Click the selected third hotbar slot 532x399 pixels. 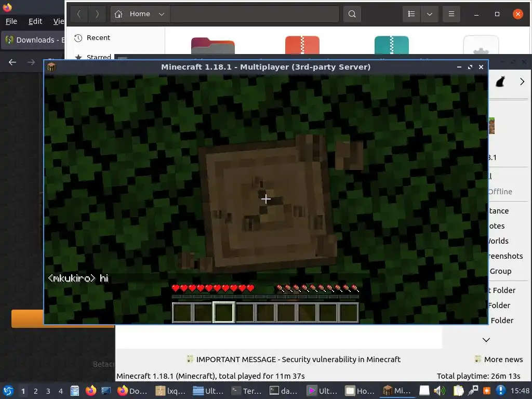coord(223,312)
